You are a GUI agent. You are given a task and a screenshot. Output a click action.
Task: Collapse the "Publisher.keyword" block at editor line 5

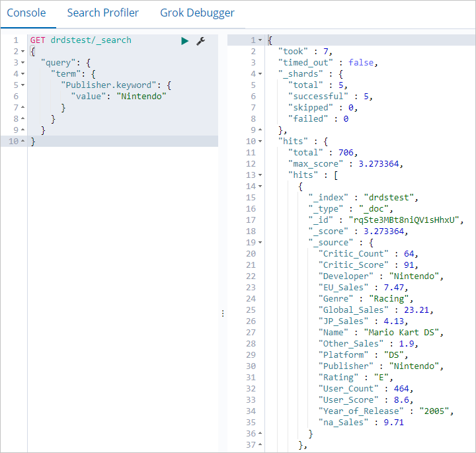click(22, 85)
